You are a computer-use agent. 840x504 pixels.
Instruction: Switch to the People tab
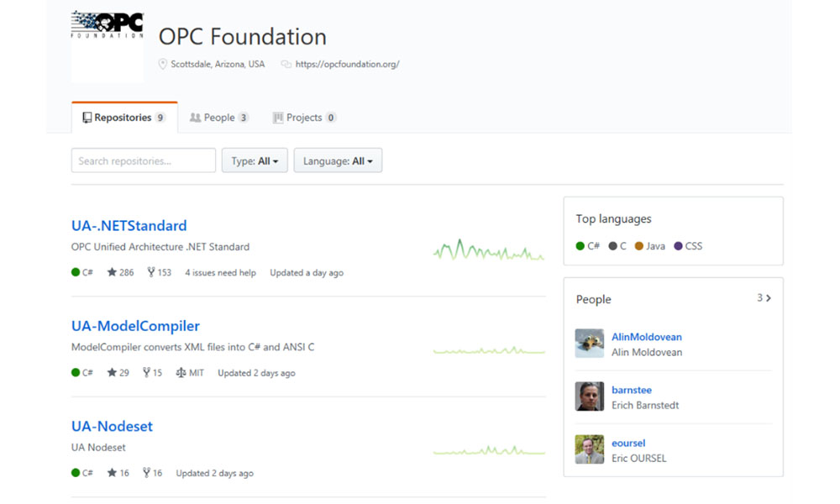[x=218, y=118]
